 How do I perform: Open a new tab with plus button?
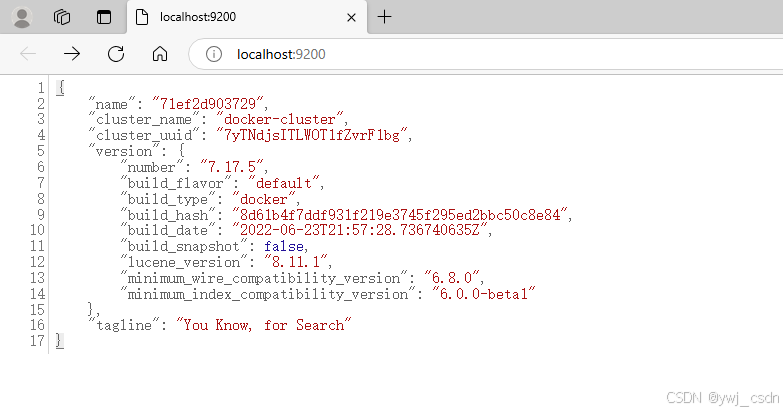(384, 17)
